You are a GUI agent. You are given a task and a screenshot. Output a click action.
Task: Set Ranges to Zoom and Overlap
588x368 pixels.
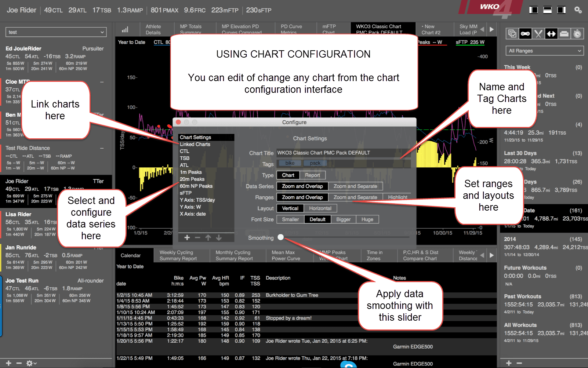tap(302, 197)
